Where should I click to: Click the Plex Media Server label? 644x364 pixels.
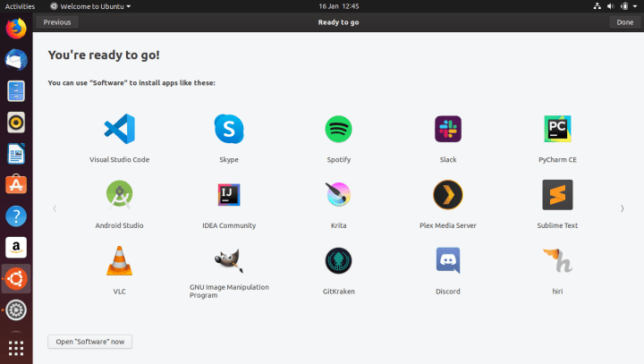tap(448, 225)
